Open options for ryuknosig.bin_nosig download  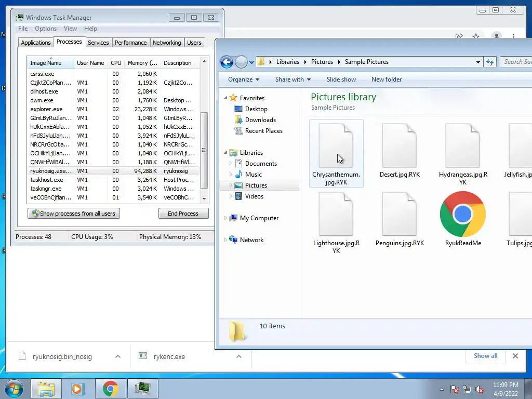[118, 356]
